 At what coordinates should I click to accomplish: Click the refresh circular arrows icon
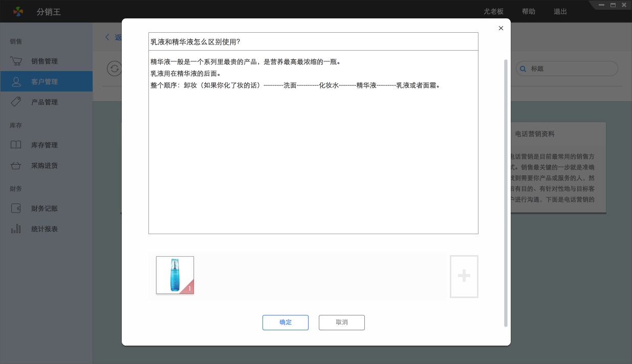(114, 69)
